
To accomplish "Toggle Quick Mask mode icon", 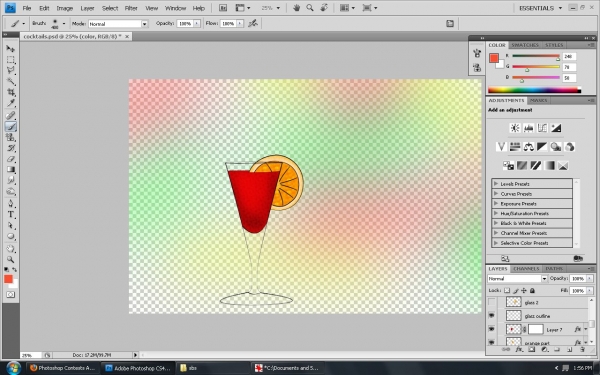I will tap(11, 295).
